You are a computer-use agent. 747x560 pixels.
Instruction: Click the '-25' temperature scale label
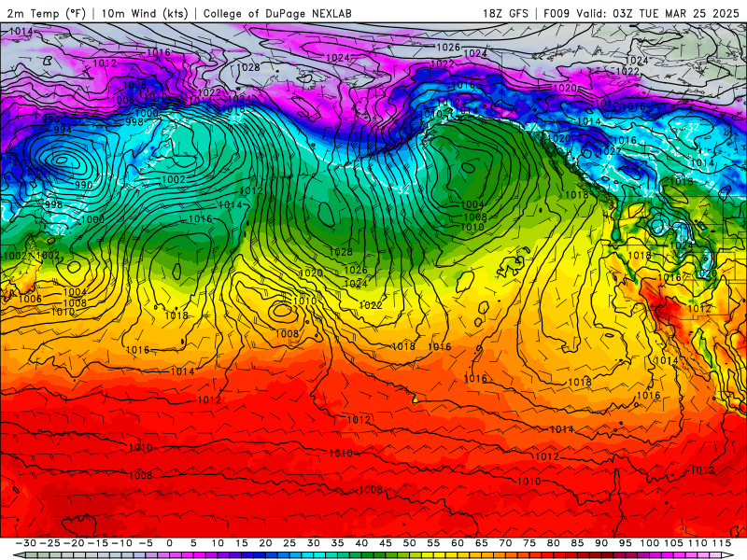[x=50, y=543]
